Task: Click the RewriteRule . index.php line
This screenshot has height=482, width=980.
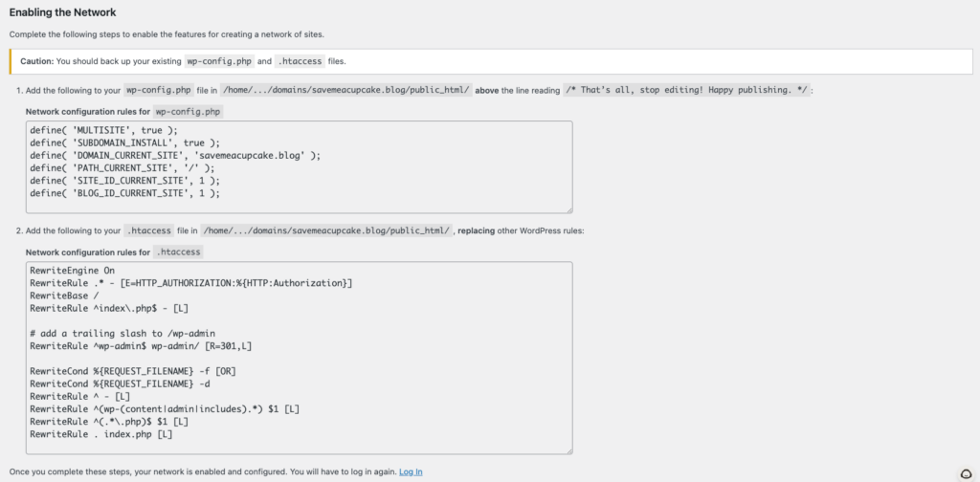Action: click(101, 434)
